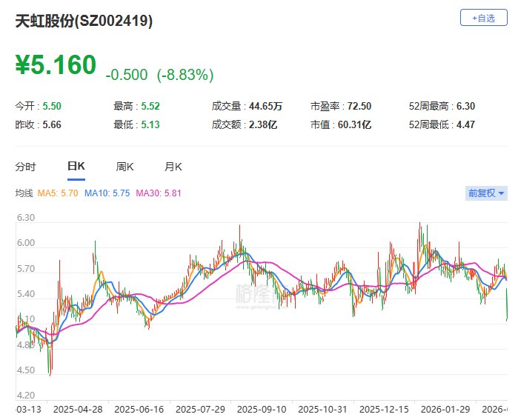This screenshot has height=420, width=518.
Task: Switch to the 分时 chart tab
Action: click(25, 167)
